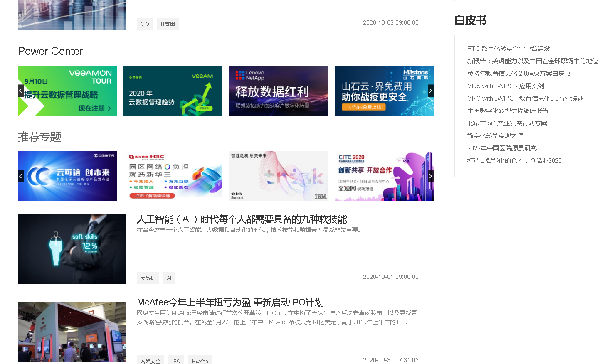The image size is (602, 364).
Task: Open article about 人工智能时代九种软技能
Action: click(243, 220)
